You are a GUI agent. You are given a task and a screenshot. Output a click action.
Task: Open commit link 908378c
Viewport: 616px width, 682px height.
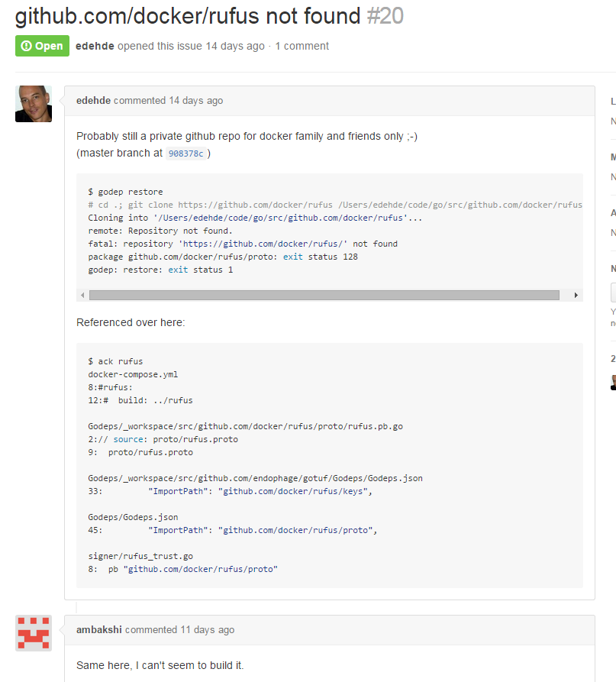pyautogui.click(x=186, y=154)
